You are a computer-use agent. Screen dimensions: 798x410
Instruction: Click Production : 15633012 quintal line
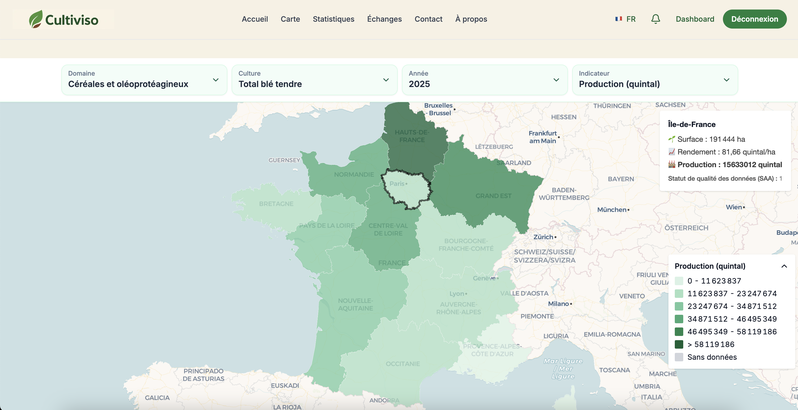point(725,164)
